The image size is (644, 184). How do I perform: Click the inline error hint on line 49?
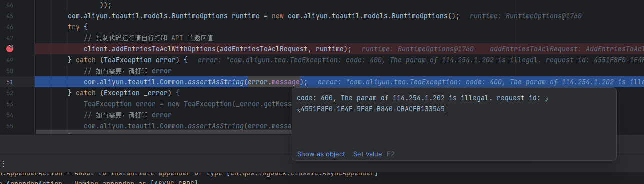pyautogui.click(x=420, y=60)
